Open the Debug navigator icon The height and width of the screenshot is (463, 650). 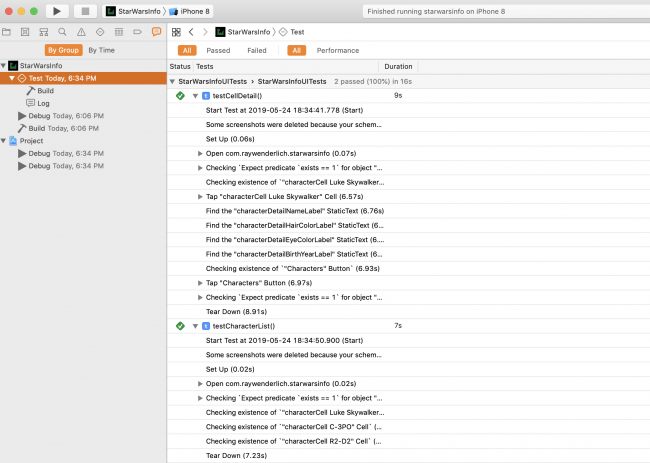(x=119, y=32)
